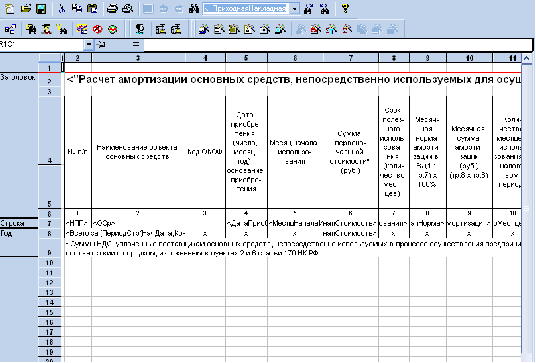Viewport: 536px width, 363px height.
Task: Print with the printer icon
Action: point(112,9)
